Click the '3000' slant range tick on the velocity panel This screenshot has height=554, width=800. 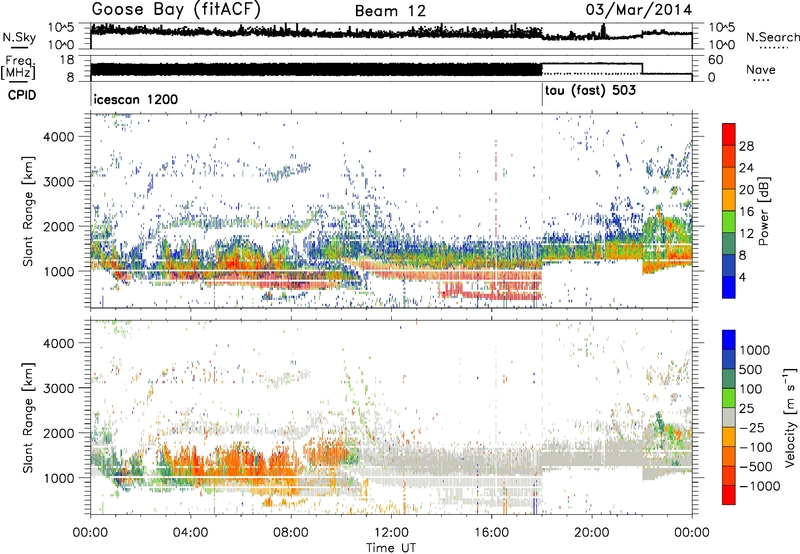tap(58, 388)
